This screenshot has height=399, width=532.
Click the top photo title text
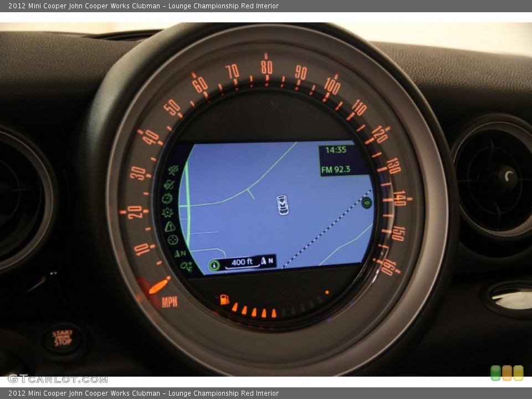[x=144, y=6]
